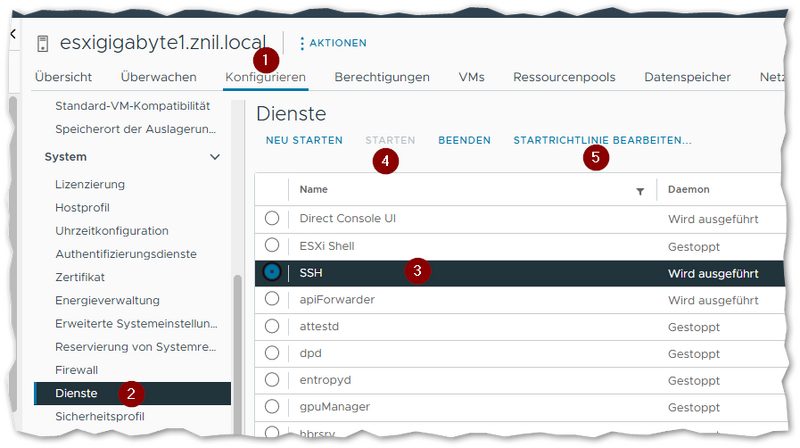
Task: Click the host server icon beside esxigigabyte1.znil.local
Action: (42, 44)
